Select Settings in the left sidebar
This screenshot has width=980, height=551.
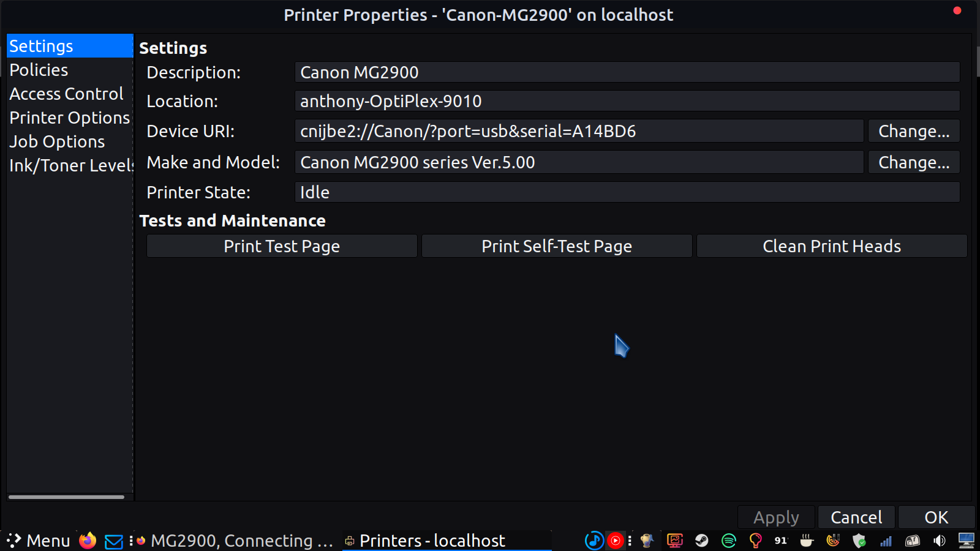pyautogui.click(x=70, y=46)
